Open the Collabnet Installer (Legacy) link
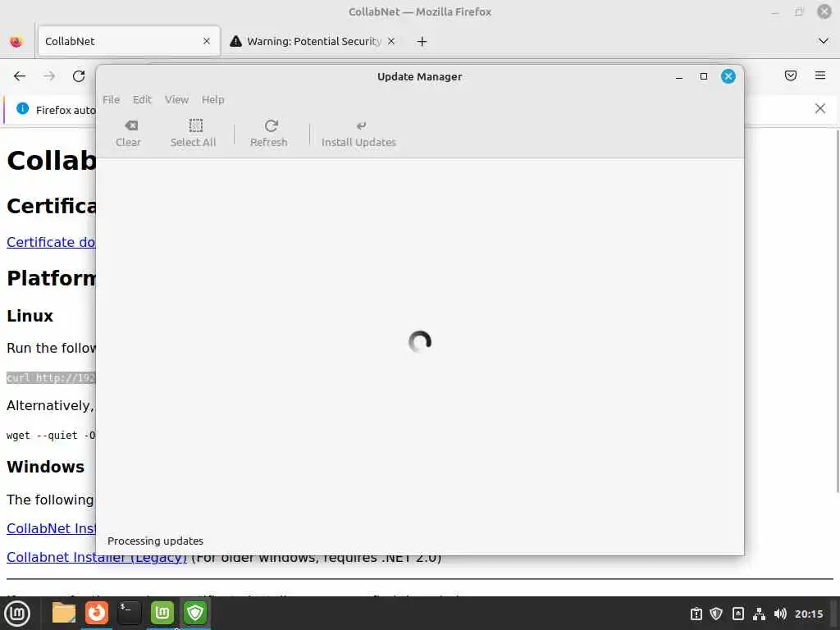This screenshot has width=840, height=630. [x=97, y=558]
